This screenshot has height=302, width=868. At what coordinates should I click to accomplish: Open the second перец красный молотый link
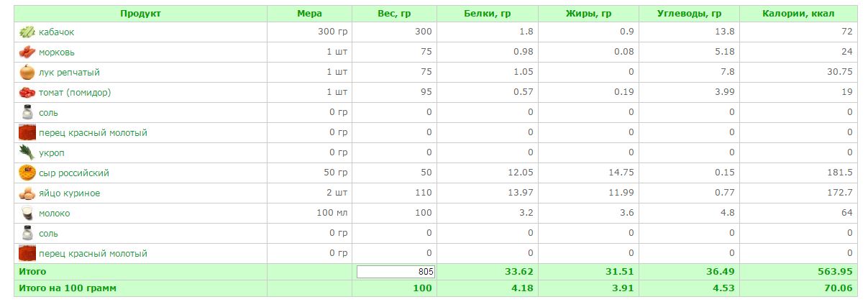(x=93, y=254)
